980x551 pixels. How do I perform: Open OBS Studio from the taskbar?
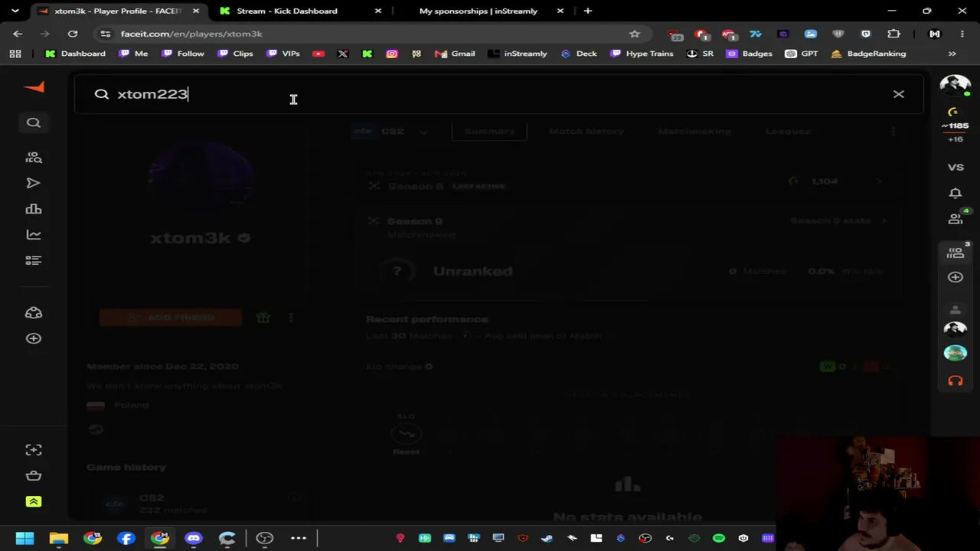click(x=264, y=539)
